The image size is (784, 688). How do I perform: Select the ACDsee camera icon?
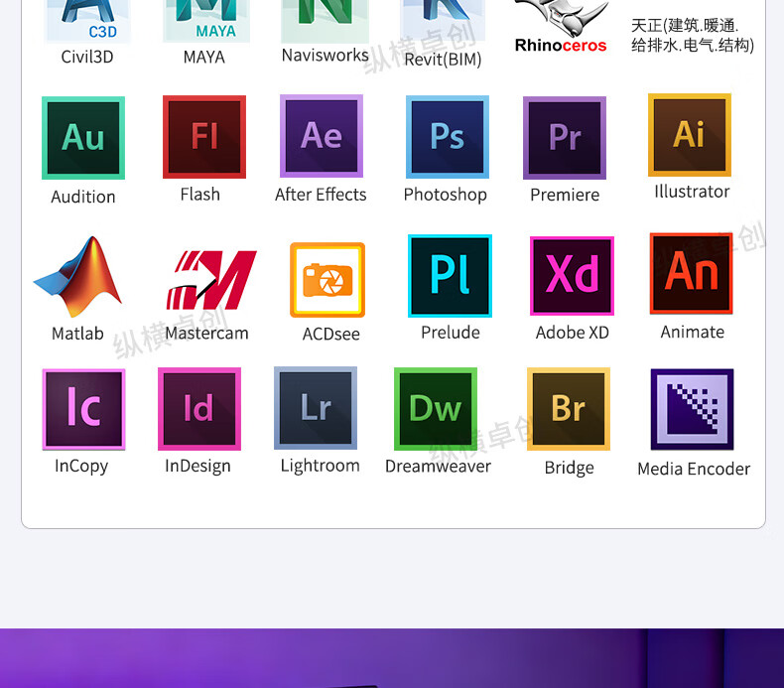[327, 280]
